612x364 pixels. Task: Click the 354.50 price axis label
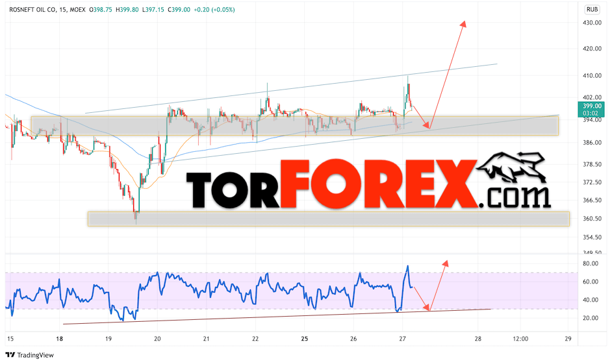click(592, 237)
